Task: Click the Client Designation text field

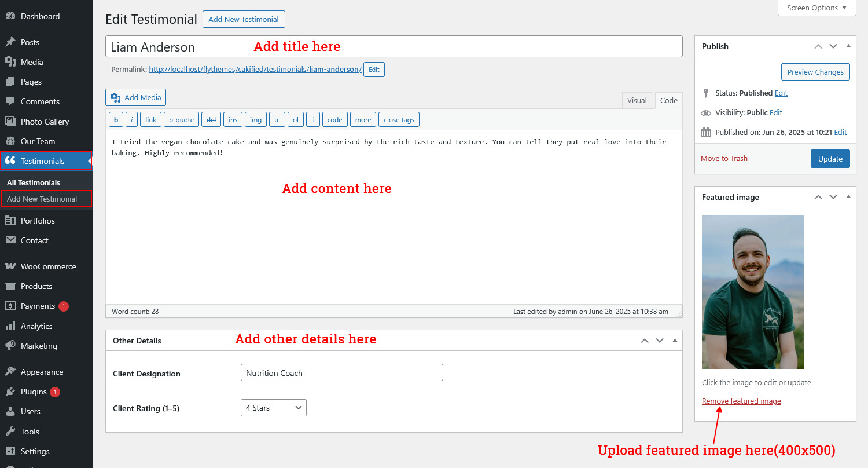Action: [x=341, y=372]
